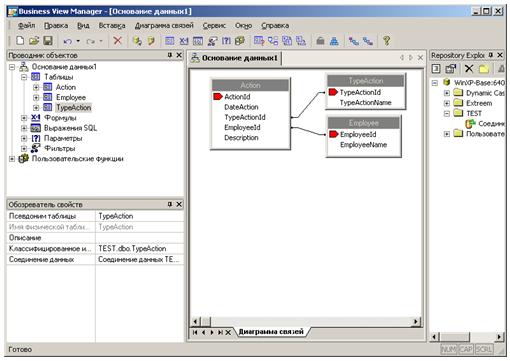Click the Описание property value field
Viewport: 510px width, 361px height.
click(x=140, y=238)
